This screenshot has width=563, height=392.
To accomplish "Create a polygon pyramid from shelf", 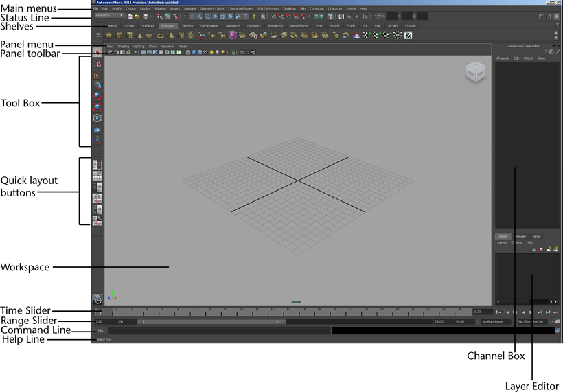I will click(171, 35).
